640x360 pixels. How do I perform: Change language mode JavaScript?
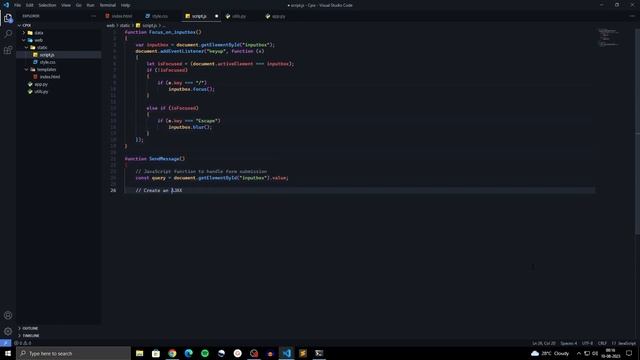coord(624,343)
